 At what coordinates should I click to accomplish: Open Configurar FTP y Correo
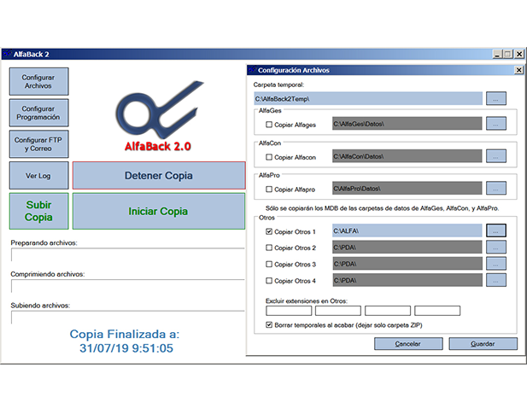coord(38,144)
